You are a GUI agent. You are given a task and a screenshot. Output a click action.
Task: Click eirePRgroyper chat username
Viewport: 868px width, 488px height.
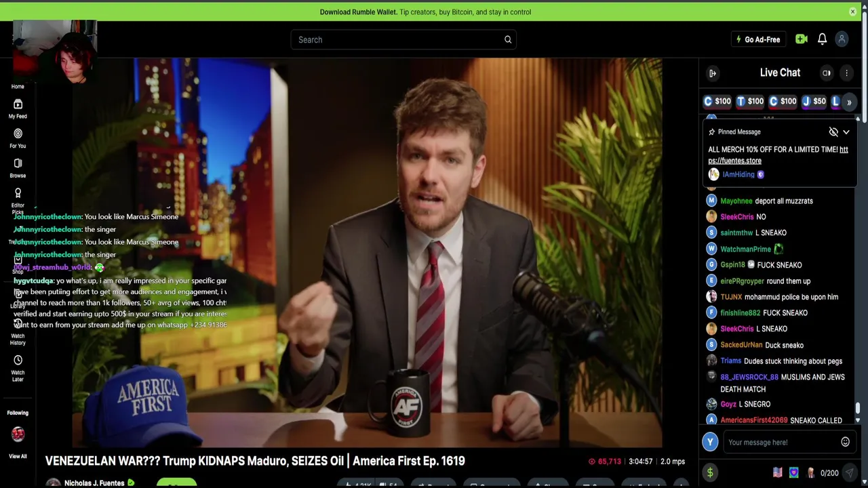point(742,281)
